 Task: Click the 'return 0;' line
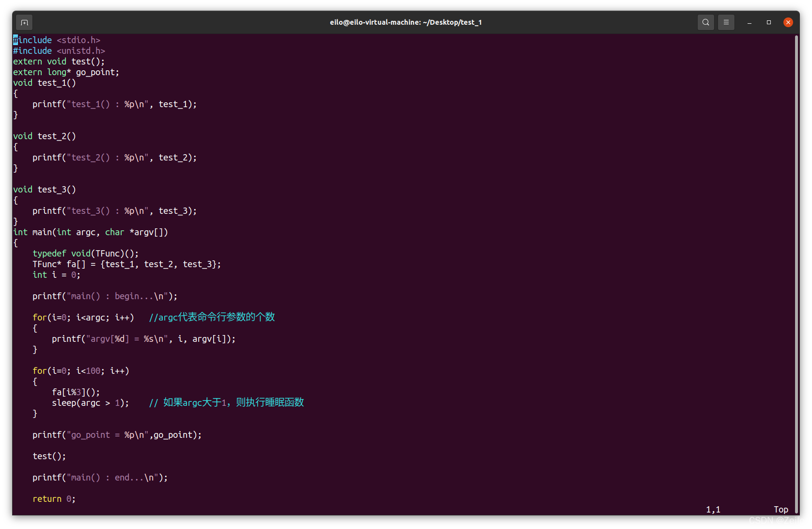point(54,499)
